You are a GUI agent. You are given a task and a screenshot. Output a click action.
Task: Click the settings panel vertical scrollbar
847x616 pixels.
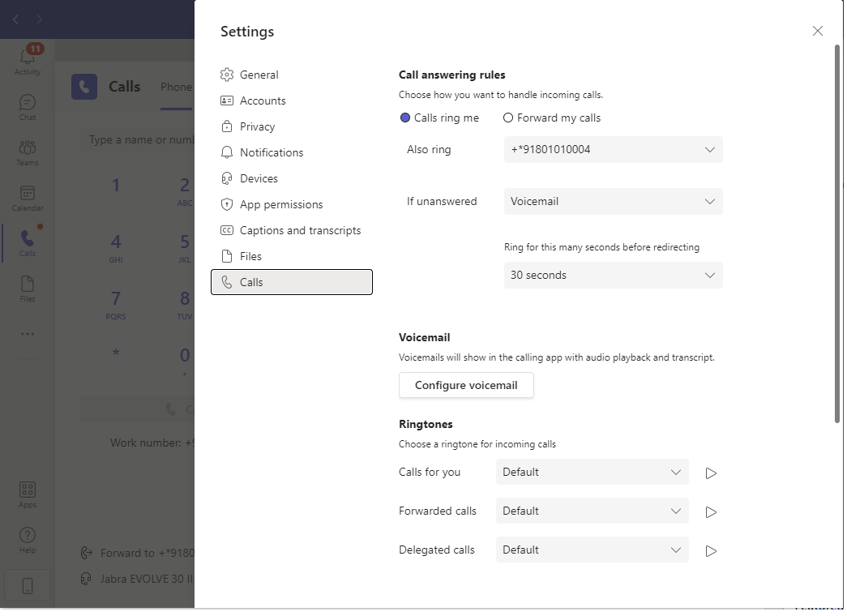[x=836, y=233]
